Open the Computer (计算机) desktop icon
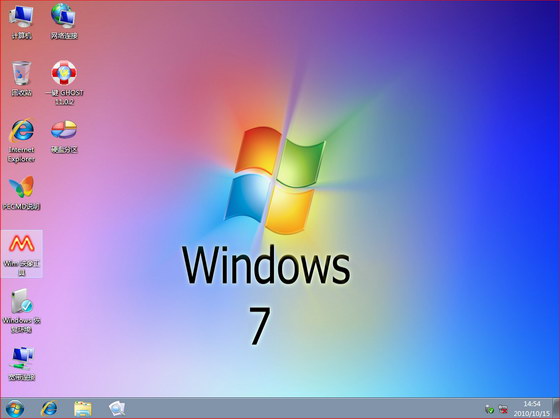Image resolution: width=560 pixels, height=419 pixels. click(21, 21)
